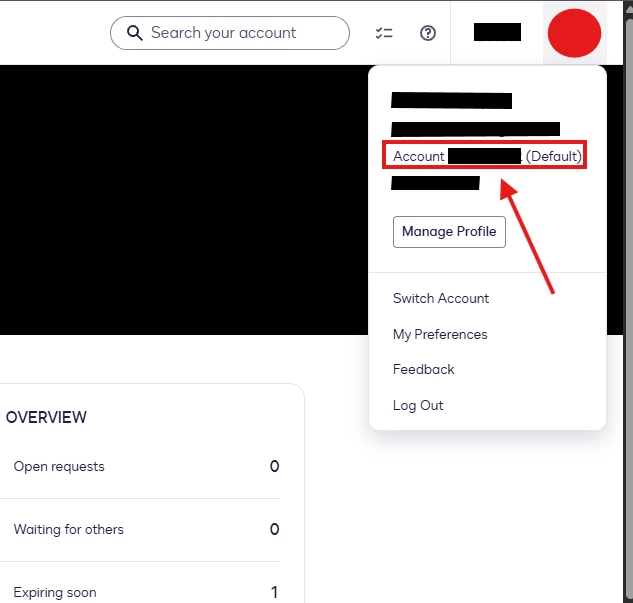Open the checklist tasks icon

[x=384, y=33]
